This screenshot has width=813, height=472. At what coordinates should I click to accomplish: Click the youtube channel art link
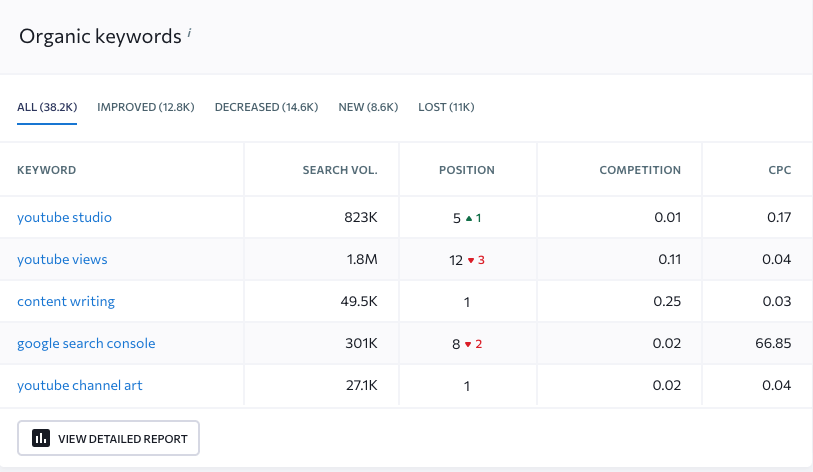click(x=80, y=385)
